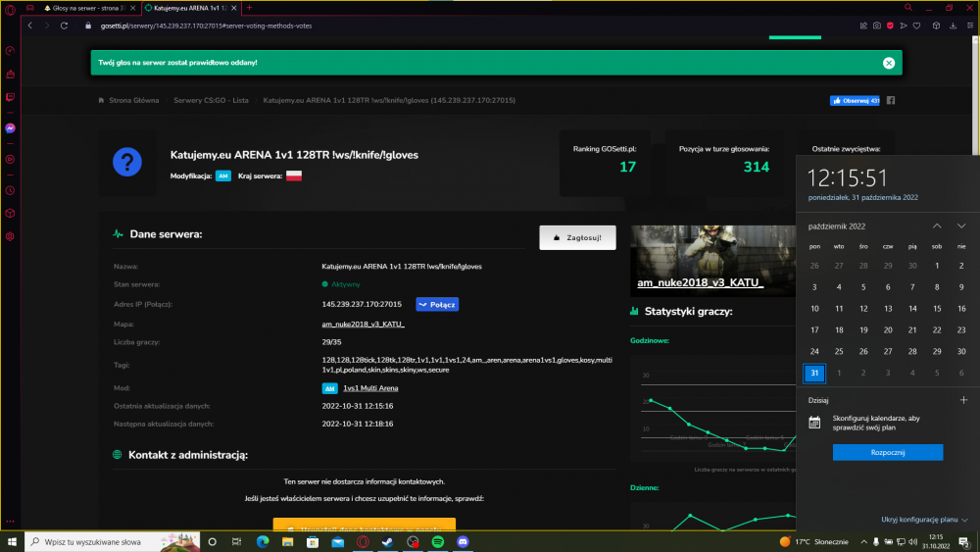
Task: Show hidden system tray icons
Action: [863, 542]
